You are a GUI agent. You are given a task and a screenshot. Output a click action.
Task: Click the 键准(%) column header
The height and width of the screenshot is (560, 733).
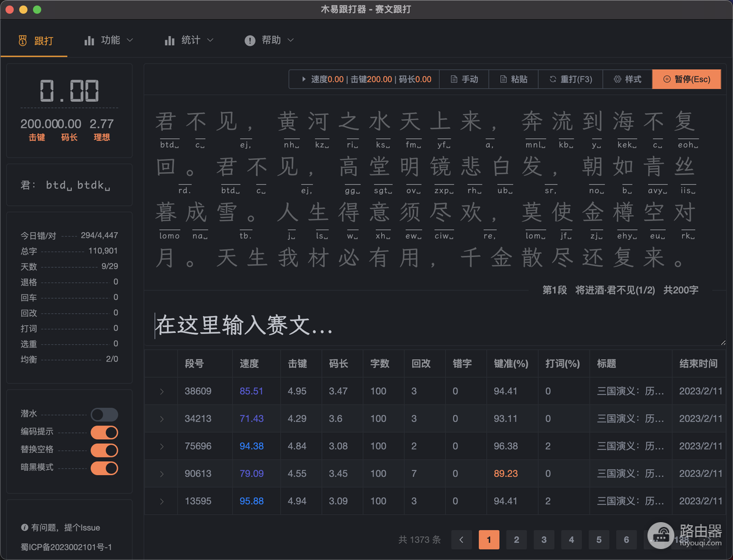point(511,363)
